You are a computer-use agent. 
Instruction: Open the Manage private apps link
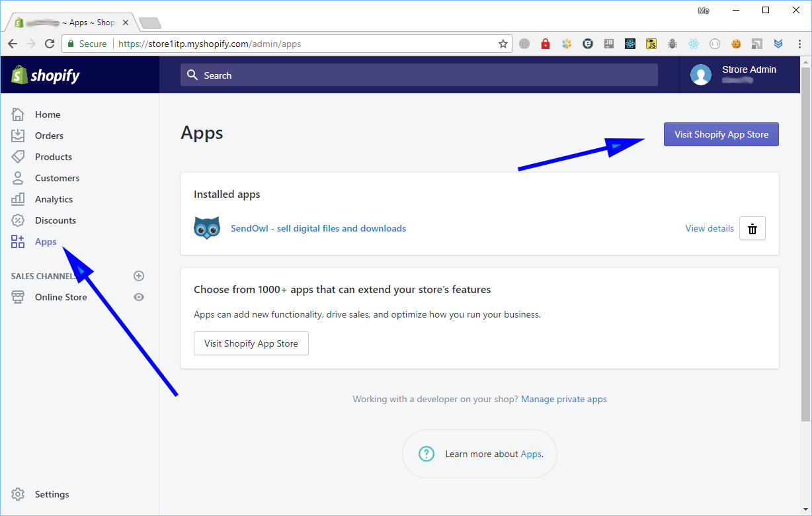tap(564, 399)
